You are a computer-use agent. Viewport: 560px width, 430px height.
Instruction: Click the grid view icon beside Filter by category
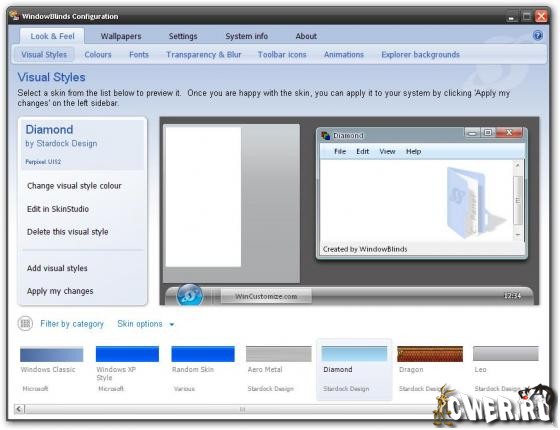click(25, 324)
